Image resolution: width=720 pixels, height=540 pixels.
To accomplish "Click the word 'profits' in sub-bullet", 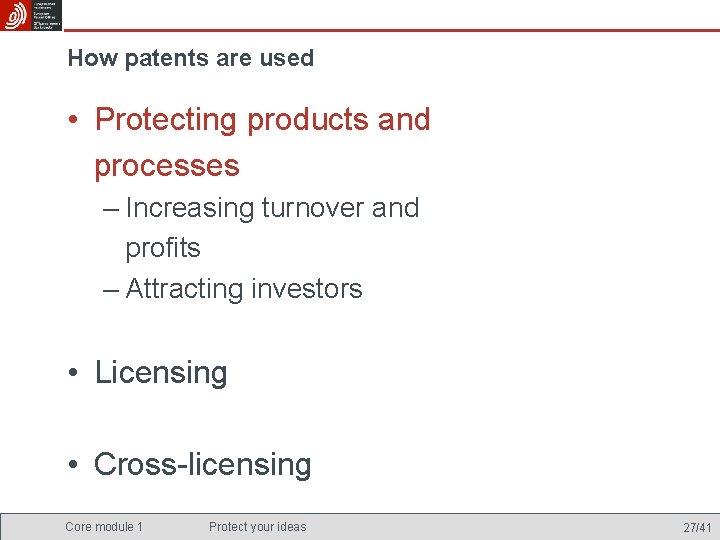I will click(163, 248).
